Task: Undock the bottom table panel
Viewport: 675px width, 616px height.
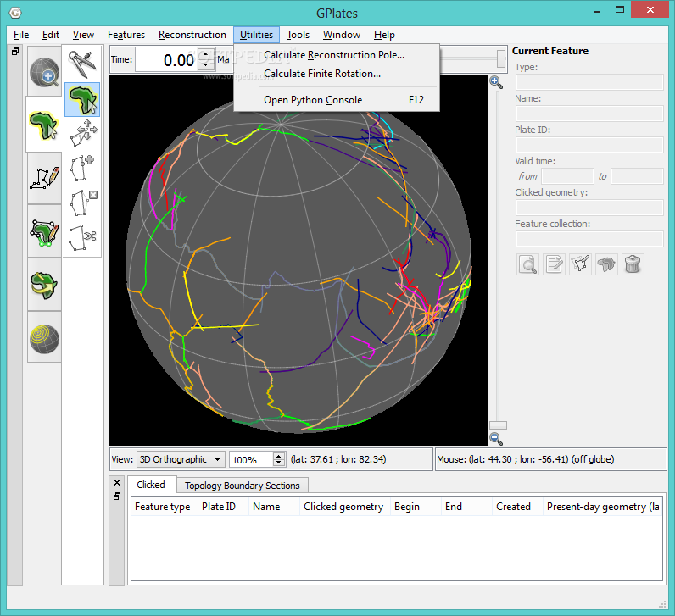Action: (117, 497)
